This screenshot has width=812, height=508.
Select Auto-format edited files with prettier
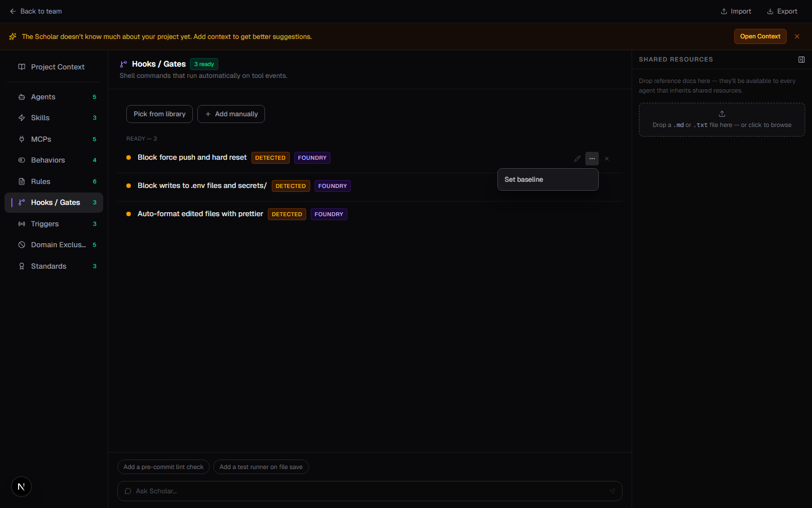[x=200, y=214]
